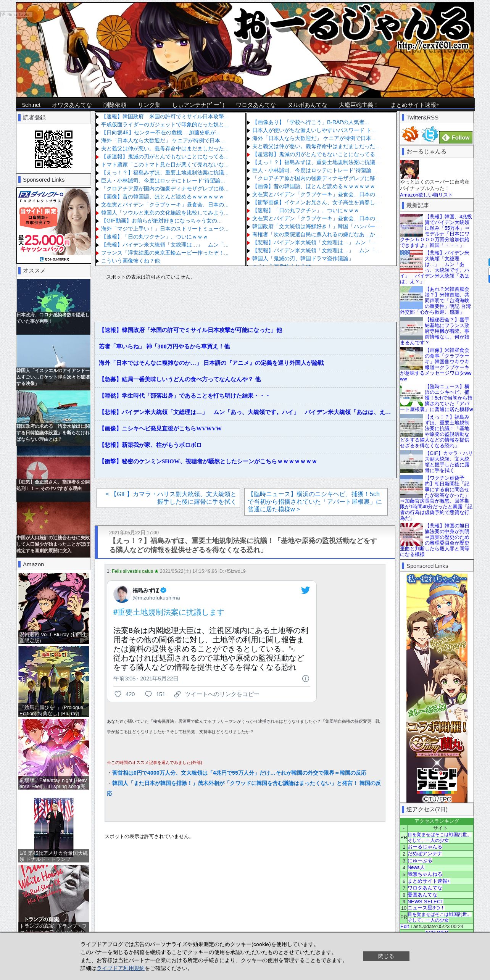Open ワロタあんてな menu item
490x980 pixels.
click(256, 105)
